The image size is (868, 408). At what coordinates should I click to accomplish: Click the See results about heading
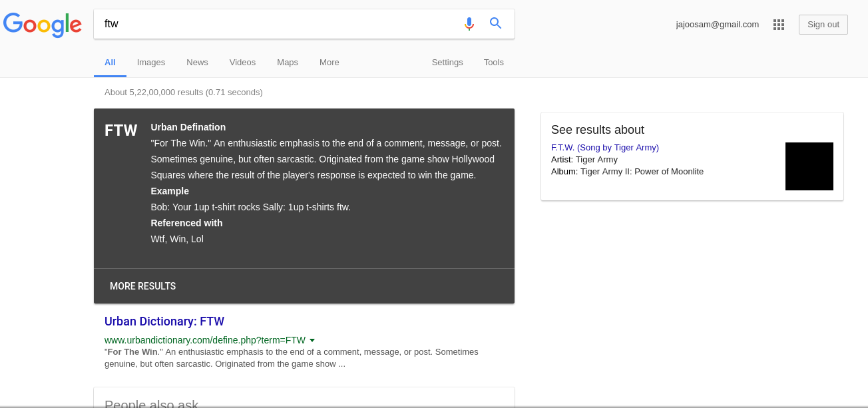click(x=598, y=130)
